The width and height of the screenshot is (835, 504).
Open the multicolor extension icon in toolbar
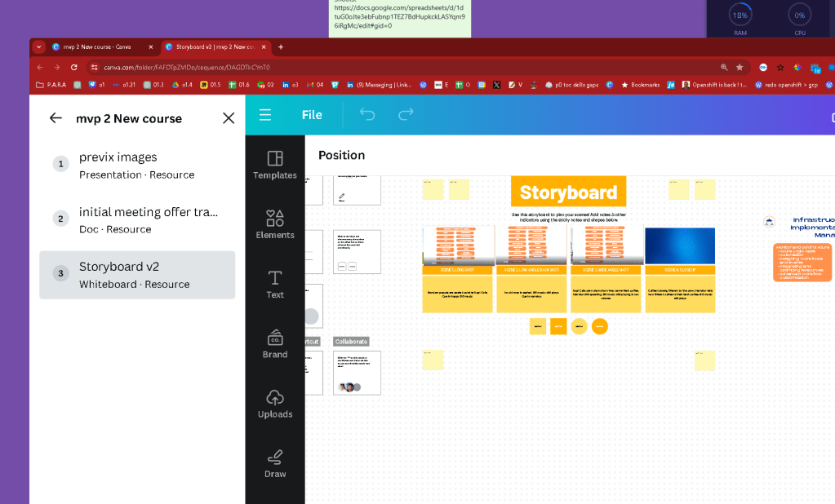point(797,68)
